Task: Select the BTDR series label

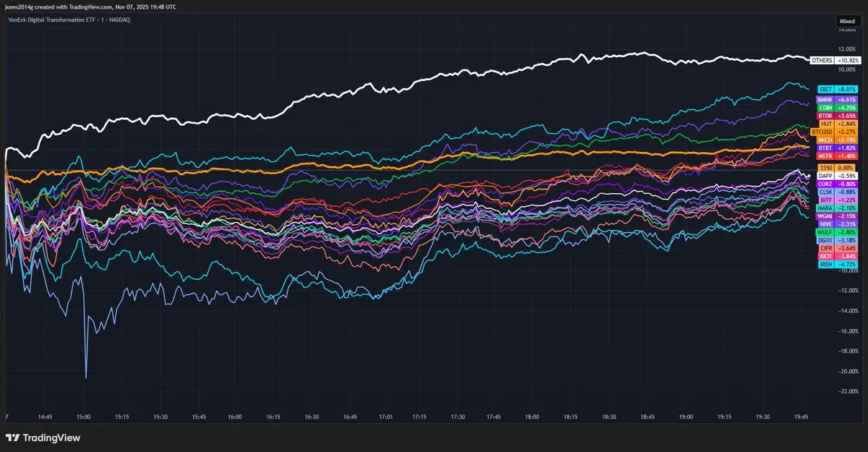Action: pyautogui.click(x=825, y=115)
